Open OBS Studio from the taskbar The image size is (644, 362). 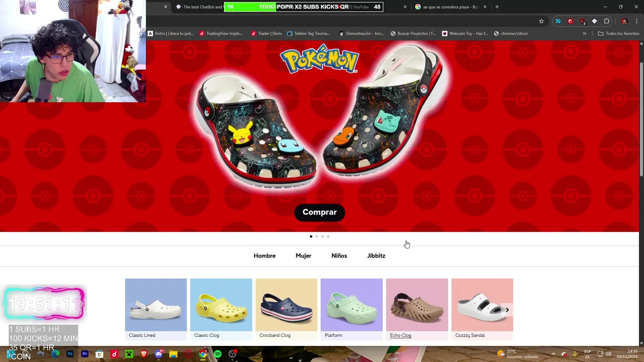(232, 354)
